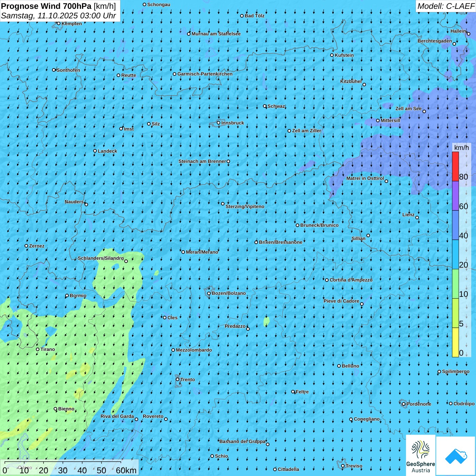Click the blue 40-60 km/h legend color

tap(455, 225)
